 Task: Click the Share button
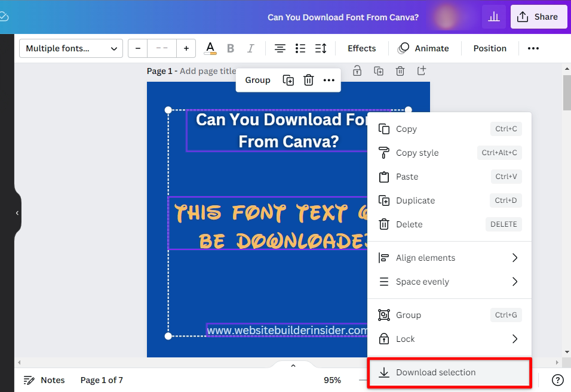coord(538,17)
